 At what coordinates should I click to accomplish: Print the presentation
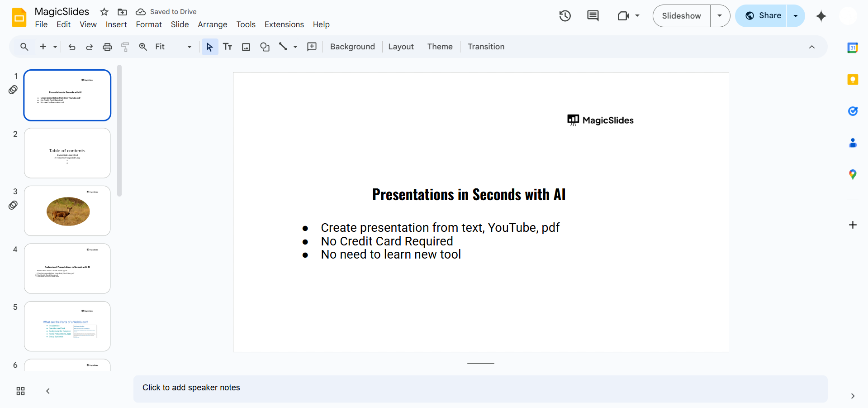(x=107, y=47)
